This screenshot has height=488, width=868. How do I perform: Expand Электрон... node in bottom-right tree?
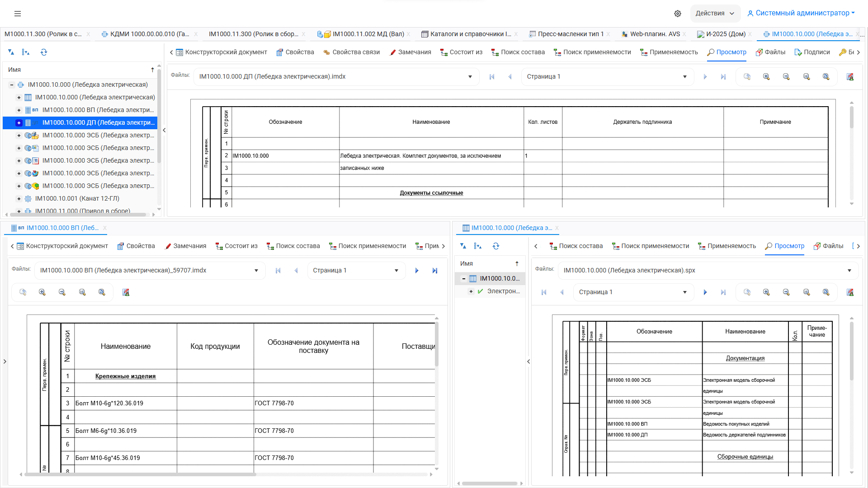(471, 291)
